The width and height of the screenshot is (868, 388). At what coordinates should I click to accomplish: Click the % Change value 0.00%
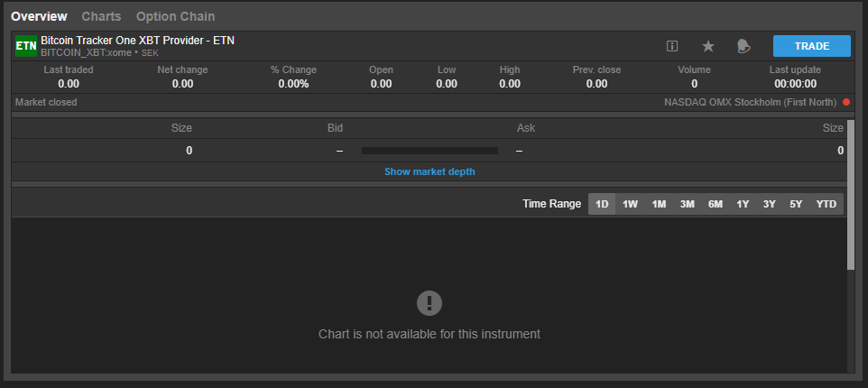pyautogui.click(x=293, y=84)
